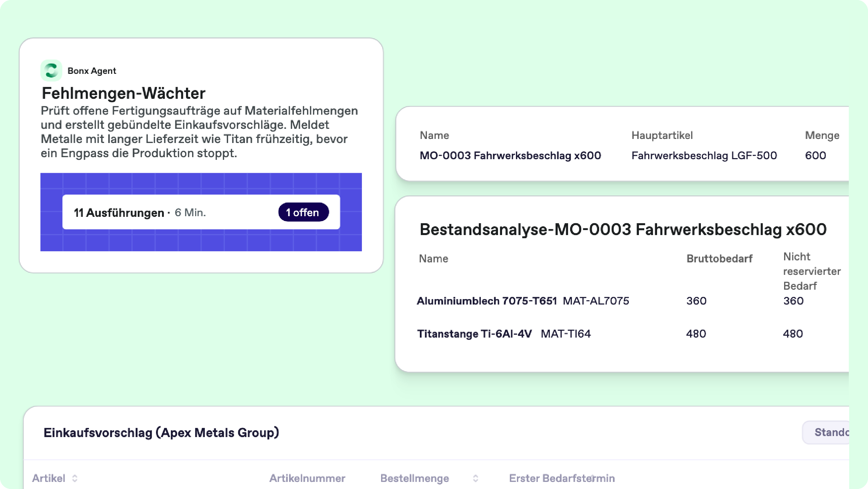Click the Menge value 600
868x489 pixels.
click(815, 155)
